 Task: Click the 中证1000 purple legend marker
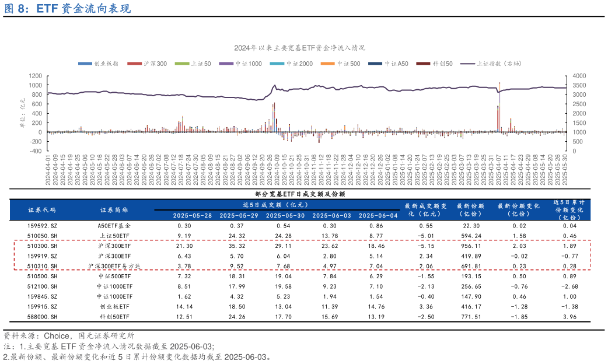(225, 64)
